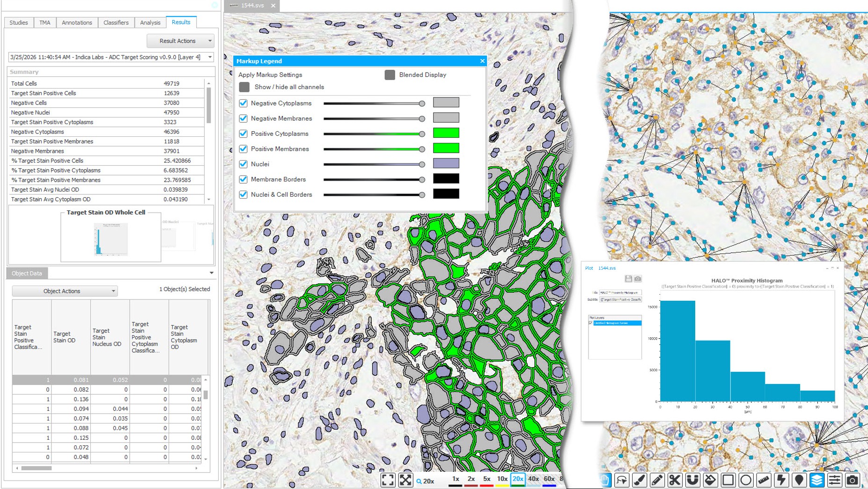
Task: Click the camera icon in Plot window
Action: [638, 279]
